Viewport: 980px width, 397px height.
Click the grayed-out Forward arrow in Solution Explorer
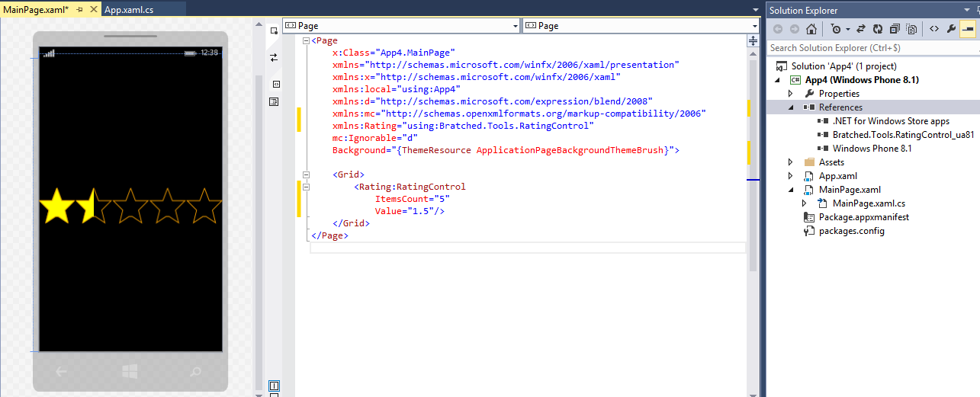[x=795, y=29]
